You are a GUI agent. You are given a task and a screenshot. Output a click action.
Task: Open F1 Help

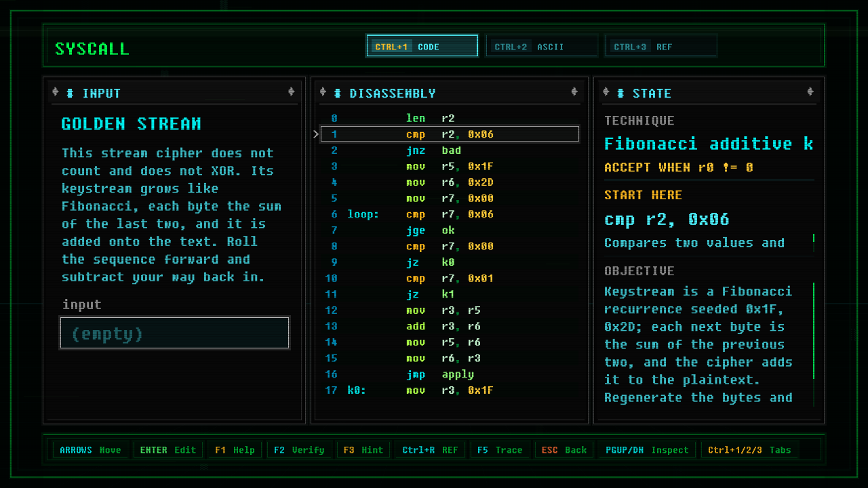click(x=235, y=449)
